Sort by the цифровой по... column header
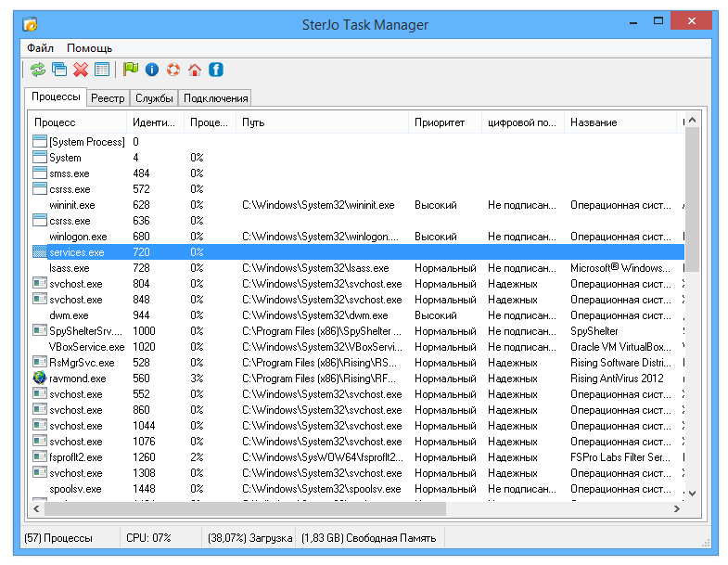This screenshot has height=565, width=728. point(523,122)
